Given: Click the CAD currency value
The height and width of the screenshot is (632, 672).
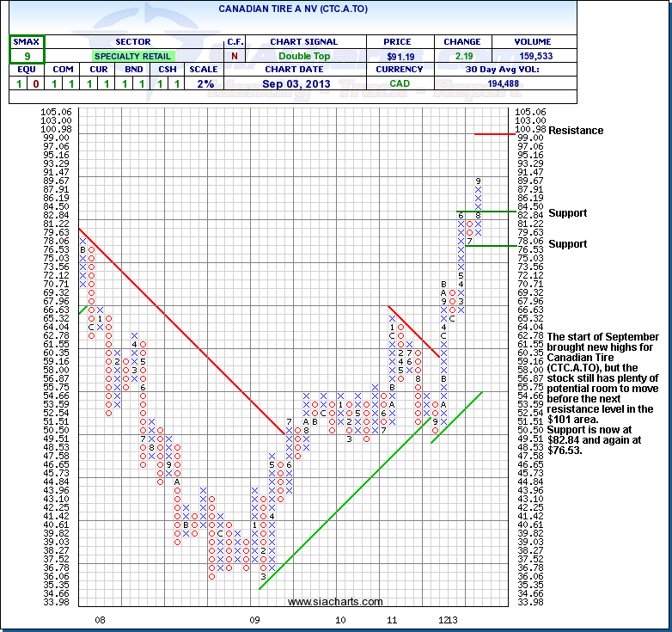Looking at the screenshot, I should (x=398, y=83).
